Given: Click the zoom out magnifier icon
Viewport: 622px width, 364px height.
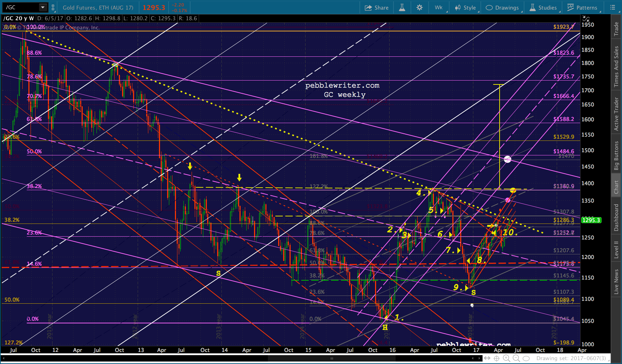Looking at the screenshot, I should pos(516,358).
